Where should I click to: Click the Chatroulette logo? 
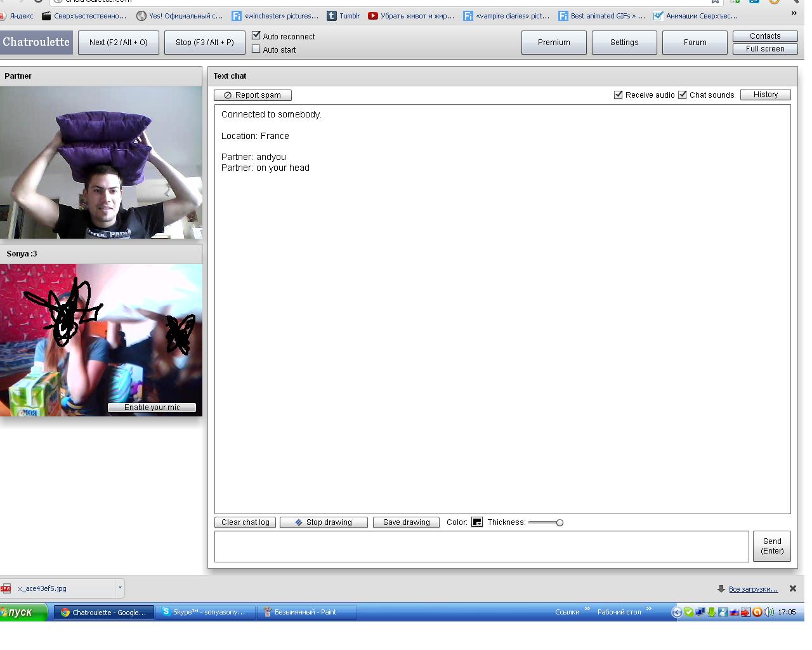[x=36, y=42]
